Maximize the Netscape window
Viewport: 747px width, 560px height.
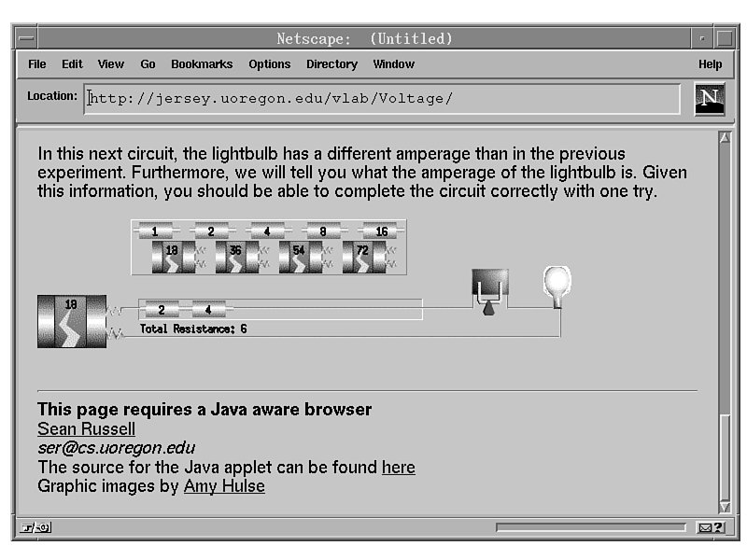[x=725, y=38]
